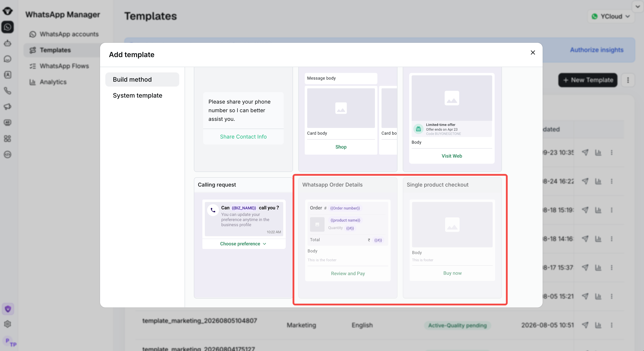
Task: Open the chat inbox icon in left rail
Action: point(8,59)
